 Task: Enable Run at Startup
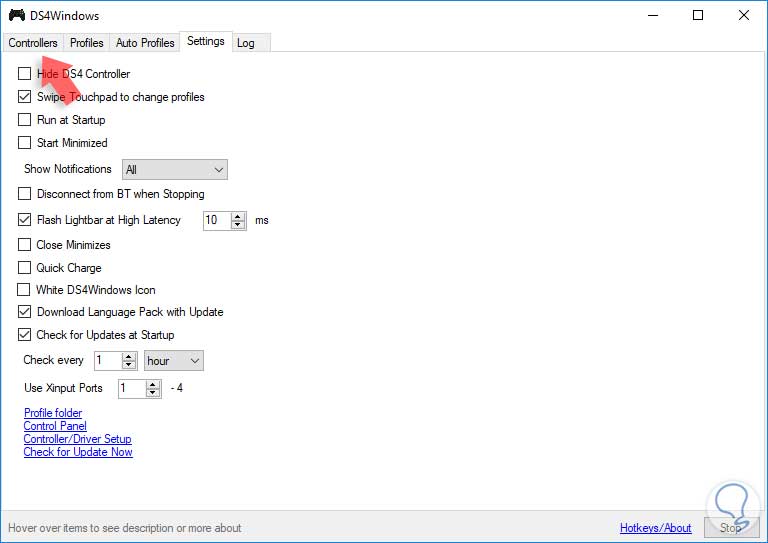(24, 119)
